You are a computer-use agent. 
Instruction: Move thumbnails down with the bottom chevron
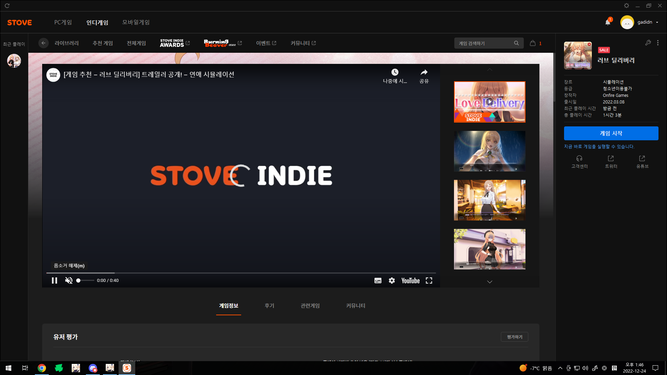pyautogui.click(x=490, y=282)
